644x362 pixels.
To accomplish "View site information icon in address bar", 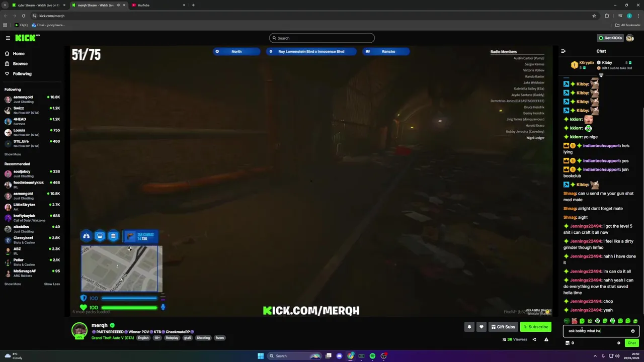I will coord(34,16).
